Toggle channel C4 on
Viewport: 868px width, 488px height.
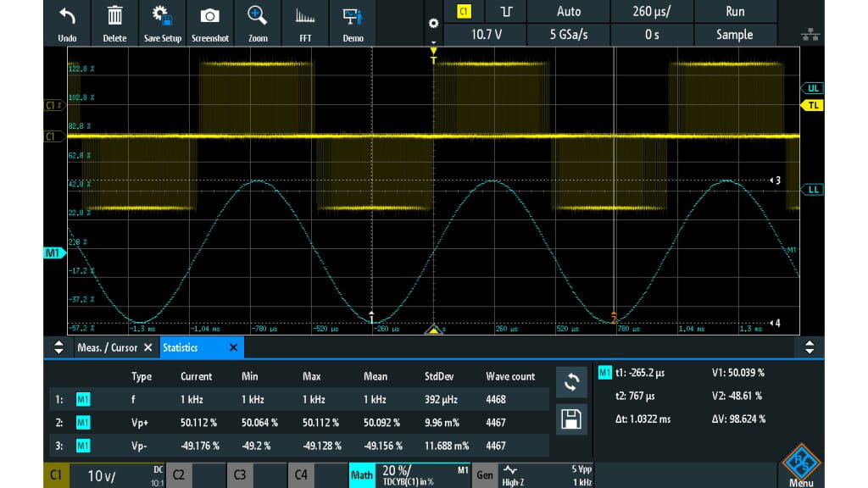[301, 475]
